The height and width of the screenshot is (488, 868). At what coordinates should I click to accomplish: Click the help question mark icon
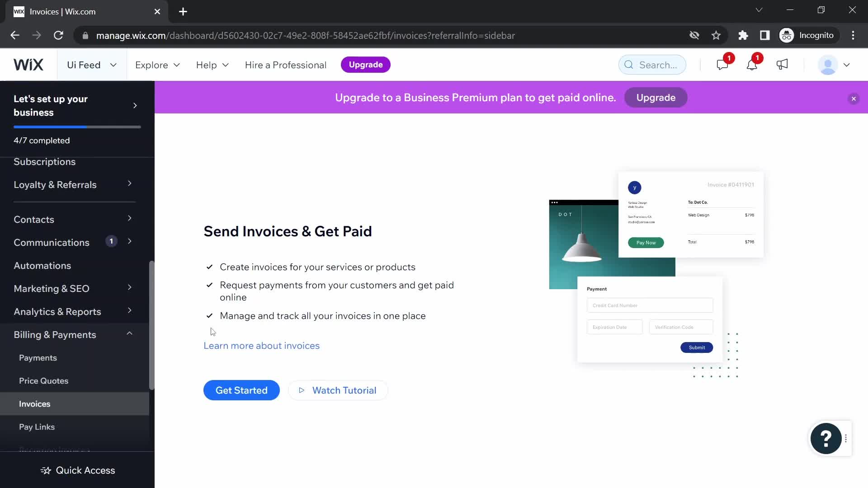point(826,439)
